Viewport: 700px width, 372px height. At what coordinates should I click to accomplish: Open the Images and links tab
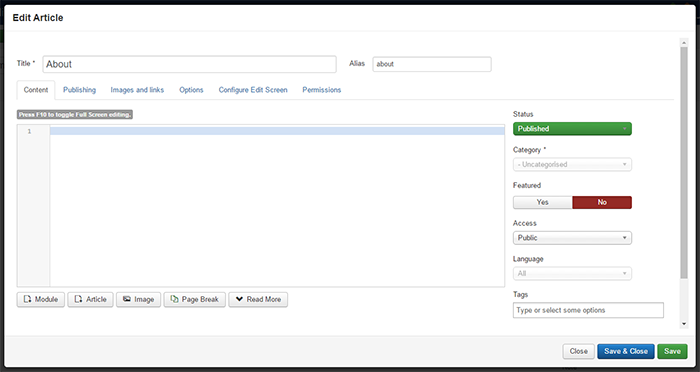[137, 90]
